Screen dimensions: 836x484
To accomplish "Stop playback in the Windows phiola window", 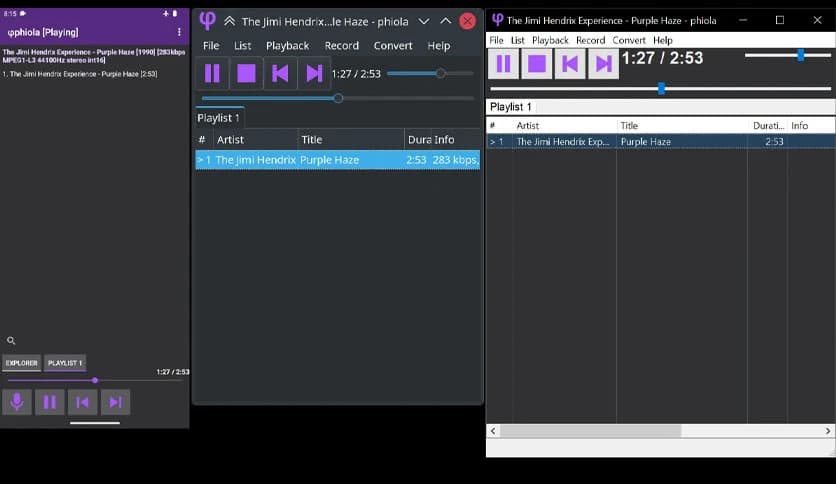I will tap(536, 64).
